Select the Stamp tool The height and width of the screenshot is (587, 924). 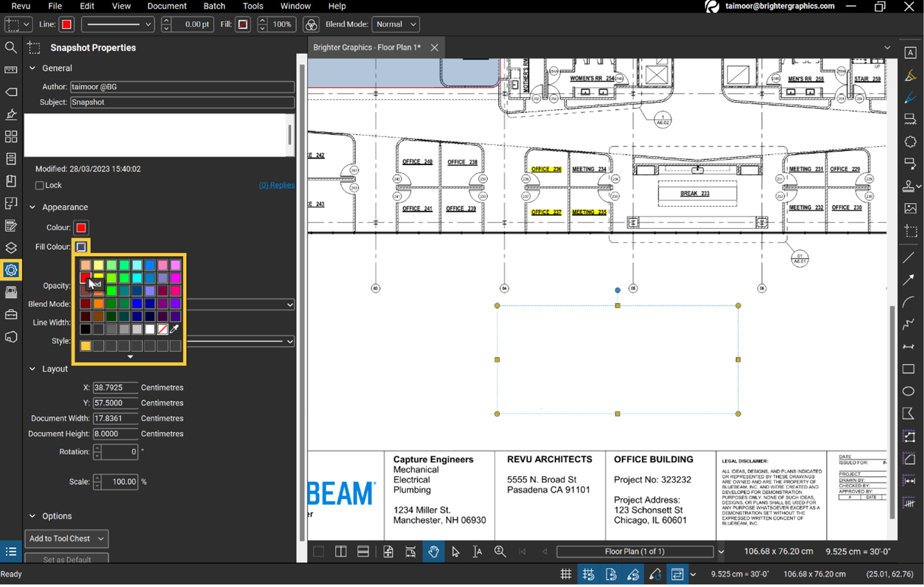[x=908, y=186]
